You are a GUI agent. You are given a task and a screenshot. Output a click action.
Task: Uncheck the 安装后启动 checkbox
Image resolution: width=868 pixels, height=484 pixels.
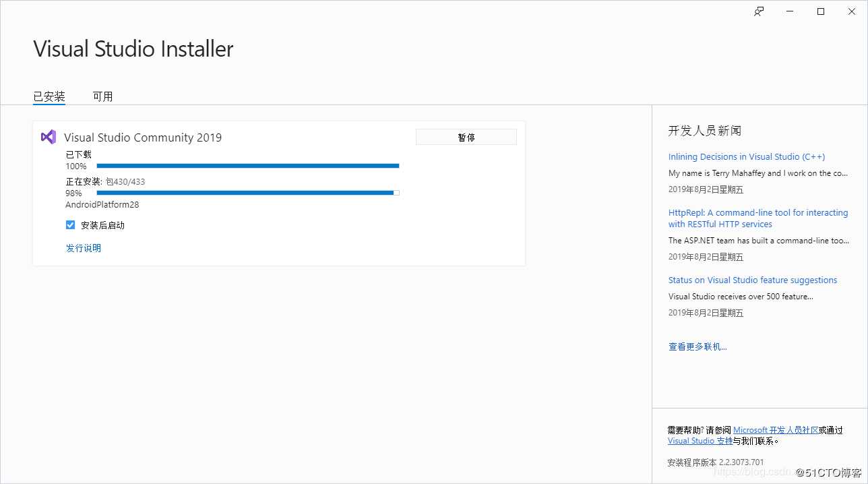(70, 225)
